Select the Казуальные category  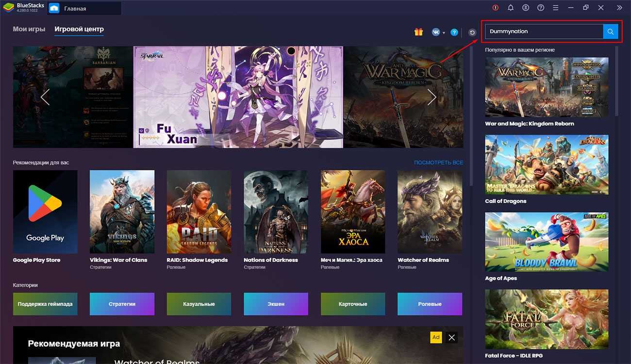199,304
